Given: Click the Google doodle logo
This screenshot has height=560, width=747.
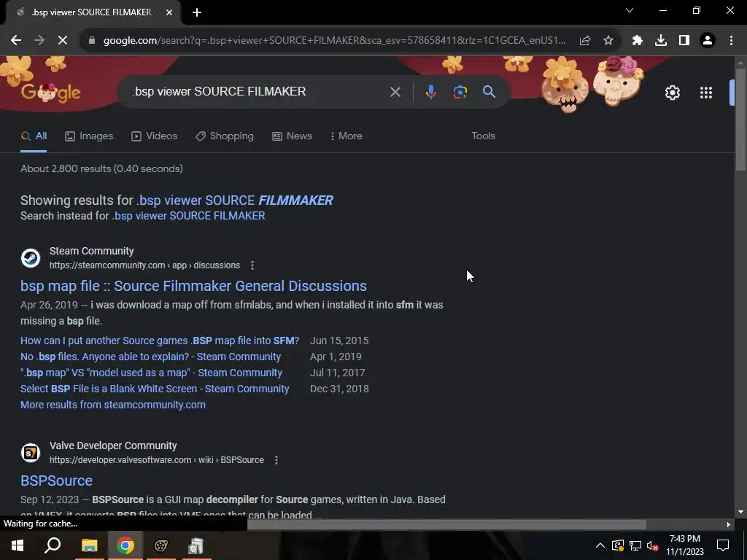Looking at the screenshot, I should click(50, 93).
